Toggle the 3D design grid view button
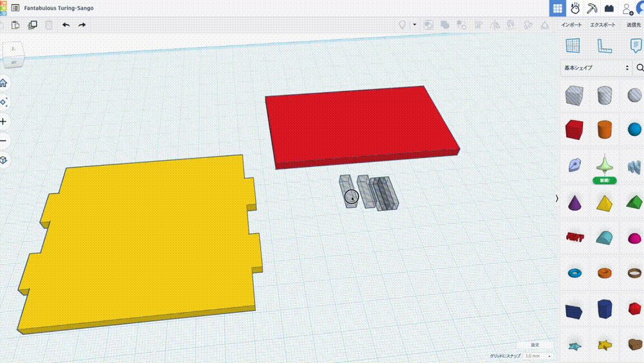 pyautogui.click(x=558, y=8)
